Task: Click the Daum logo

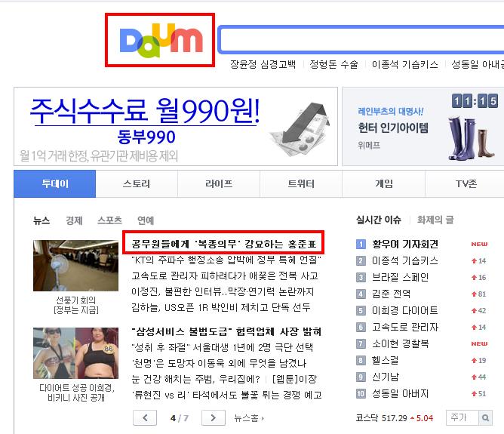Action: click(x=161, y=40)
